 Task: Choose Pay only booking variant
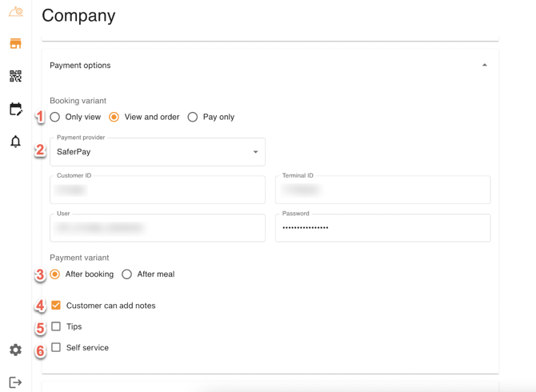click(x=193, y=117)
